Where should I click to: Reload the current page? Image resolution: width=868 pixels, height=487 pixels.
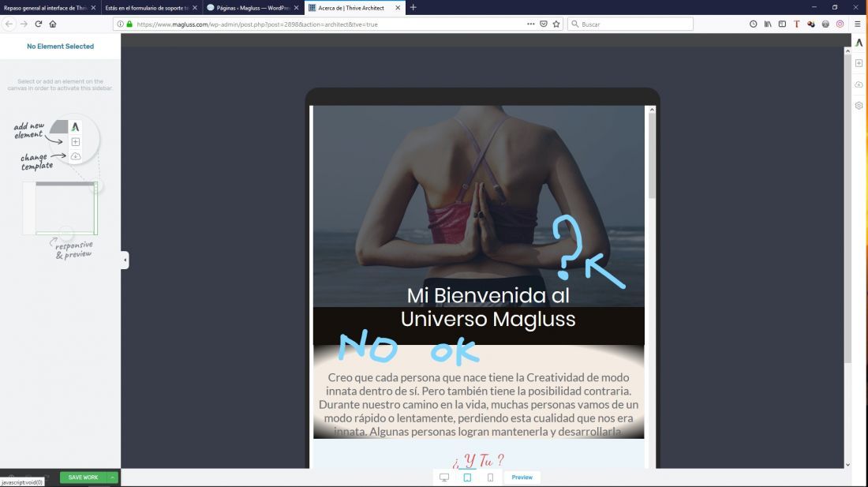point(38,24)
